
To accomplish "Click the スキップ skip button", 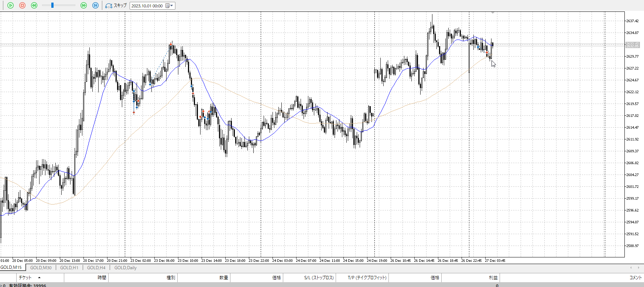I will click(116, 6).
